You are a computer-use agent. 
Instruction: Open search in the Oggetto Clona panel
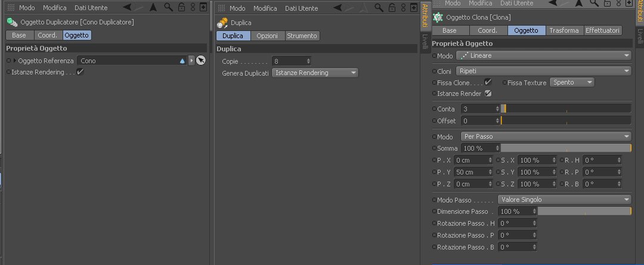[x=595, y=4]
